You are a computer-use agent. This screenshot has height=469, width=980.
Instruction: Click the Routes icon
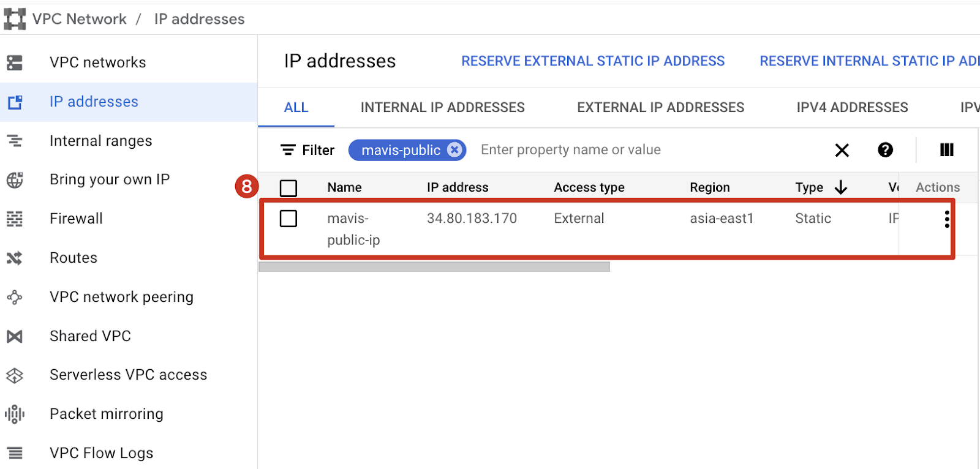pos(15,258)
